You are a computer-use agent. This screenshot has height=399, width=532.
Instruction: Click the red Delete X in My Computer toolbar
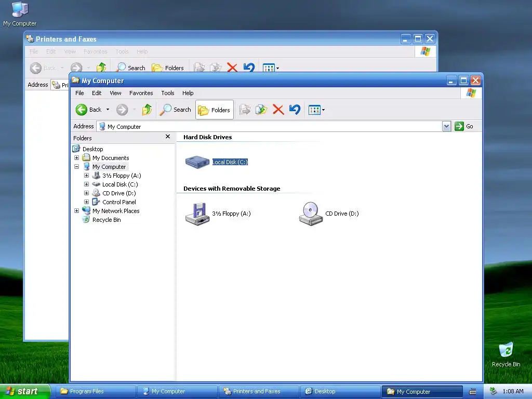(x=278, y=110)
